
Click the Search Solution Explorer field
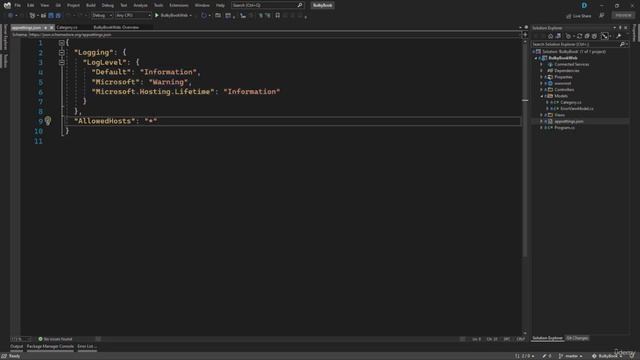579,44
